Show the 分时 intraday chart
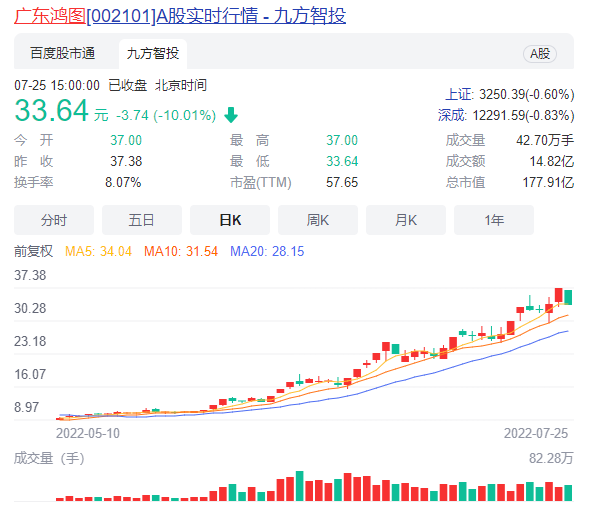The image size is (600, 509). pos(54,220)
